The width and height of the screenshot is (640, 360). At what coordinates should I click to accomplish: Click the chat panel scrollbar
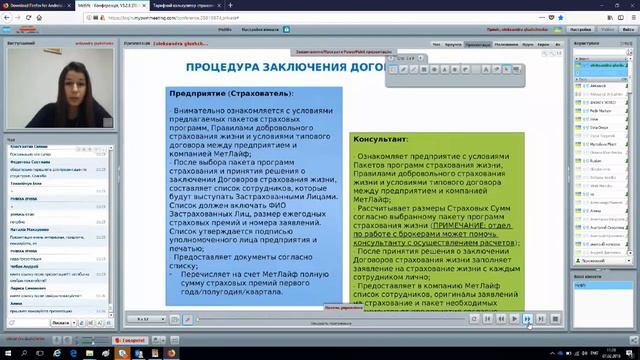[111, 231]
